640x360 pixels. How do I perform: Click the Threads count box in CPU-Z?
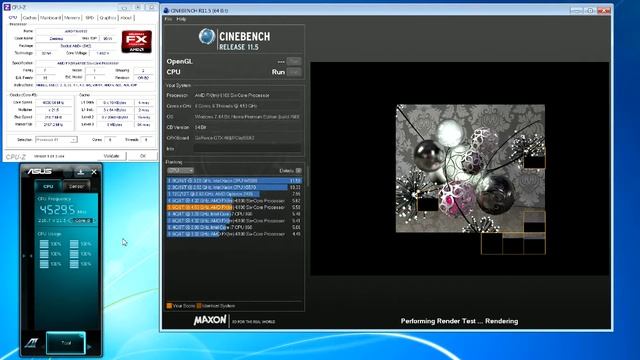click(146, 140)
